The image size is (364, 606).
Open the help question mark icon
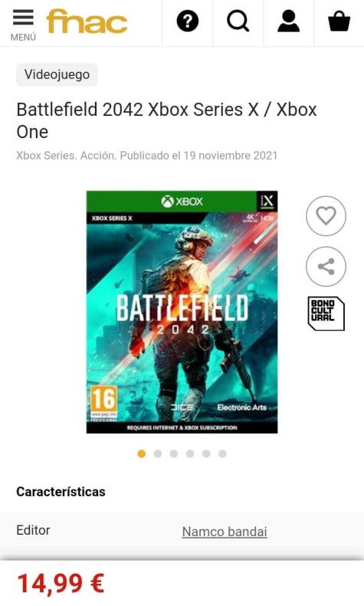tap(188, 21)
